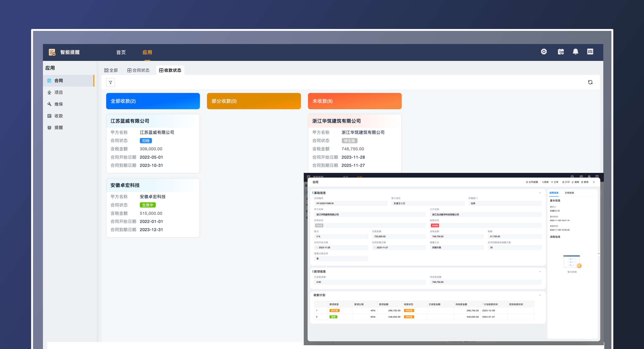Open the settings gear in header
The image size is (644, 349).
pos(544,52)
